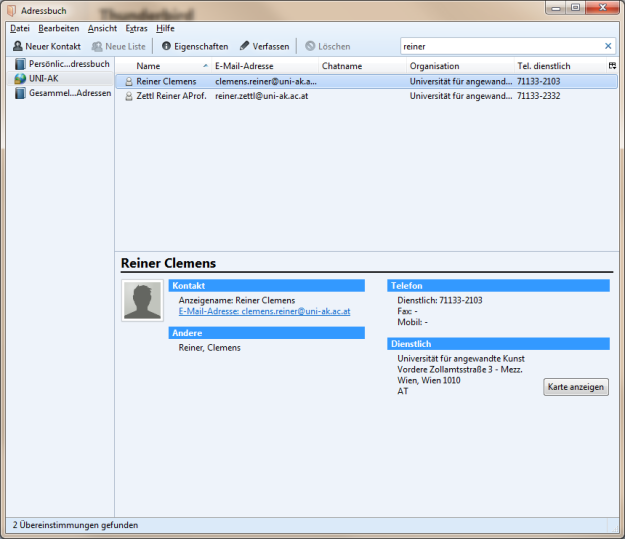Clear the search field with the X icon

click(608, 46)
